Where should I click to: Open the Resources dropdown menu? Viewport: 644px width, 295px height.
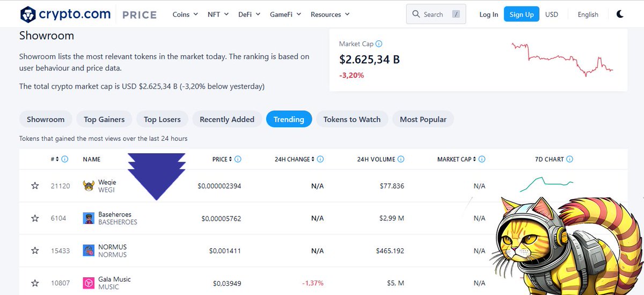[x=330, y=15]
